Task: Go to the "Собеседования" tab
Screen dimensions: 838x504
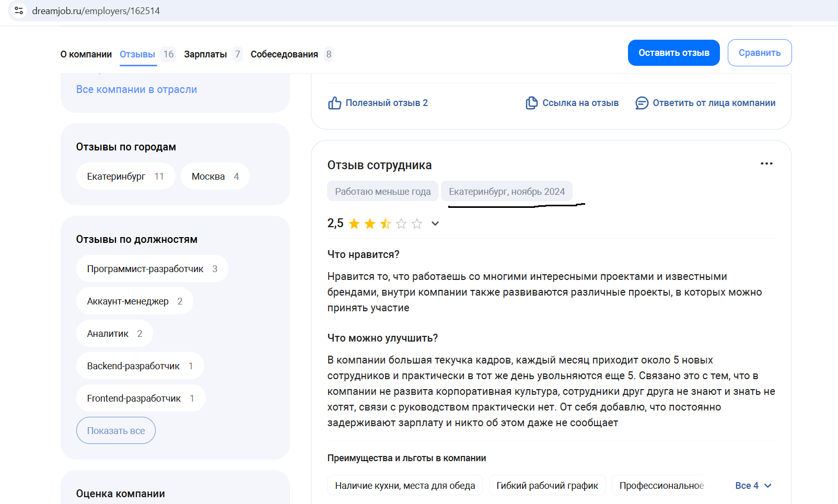Action: (284, 54)
